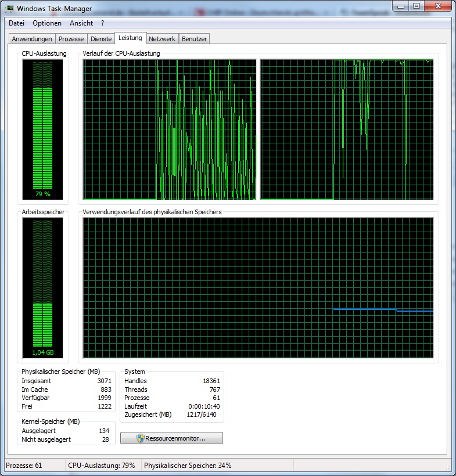Close the Task-Manager window

coord(438,6)
